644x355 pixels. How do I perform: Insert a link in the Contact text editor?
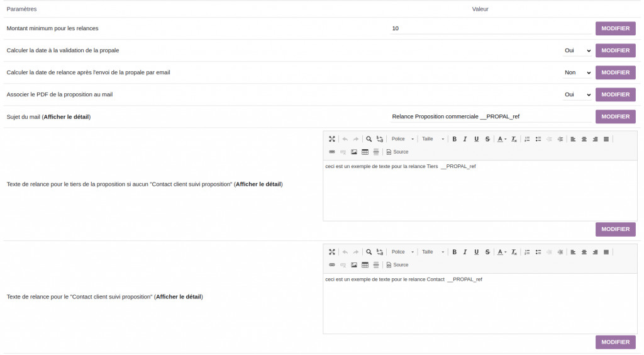(x=332, y=265)
